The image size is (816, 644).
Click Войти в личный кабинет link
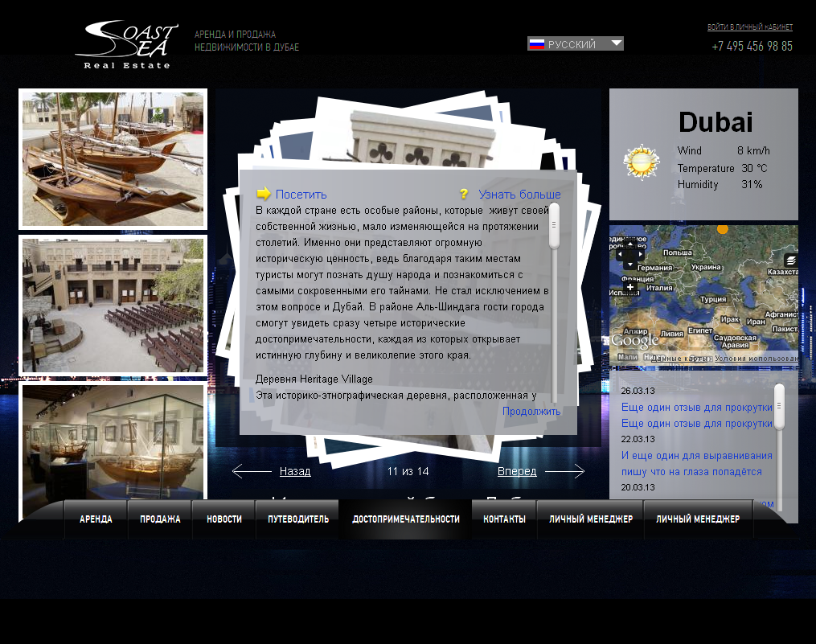pyautogui.click(x=750, y=27)
